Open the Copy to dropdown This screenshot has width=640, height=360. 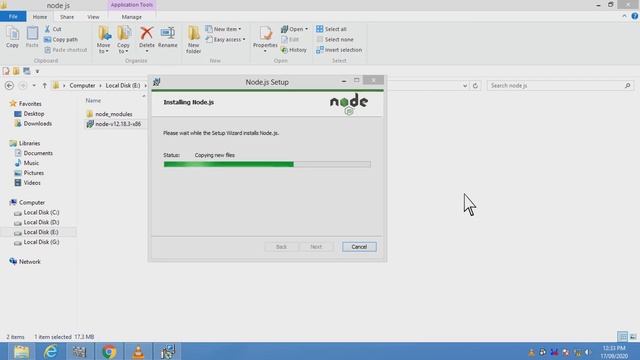pyautogui.click(x=124, y=49)
